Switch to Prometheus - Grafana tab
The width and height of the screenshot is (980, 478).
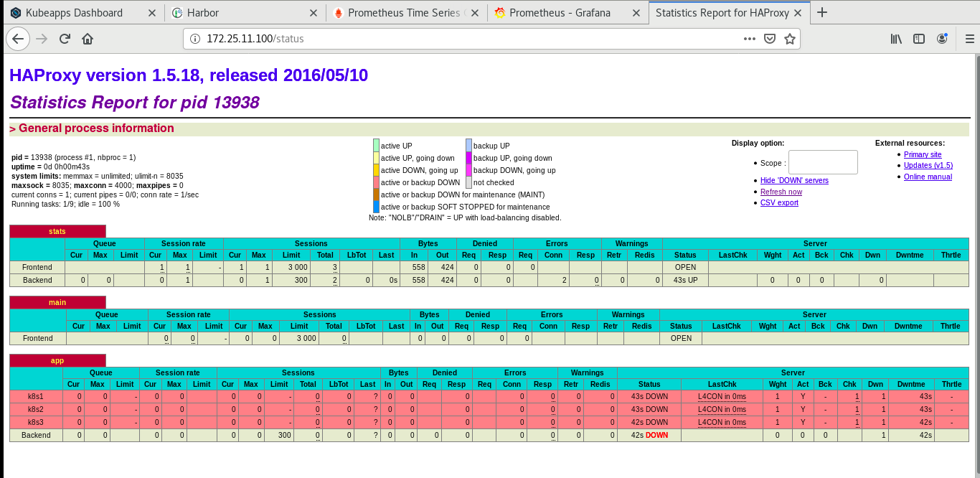pos(567,12)
